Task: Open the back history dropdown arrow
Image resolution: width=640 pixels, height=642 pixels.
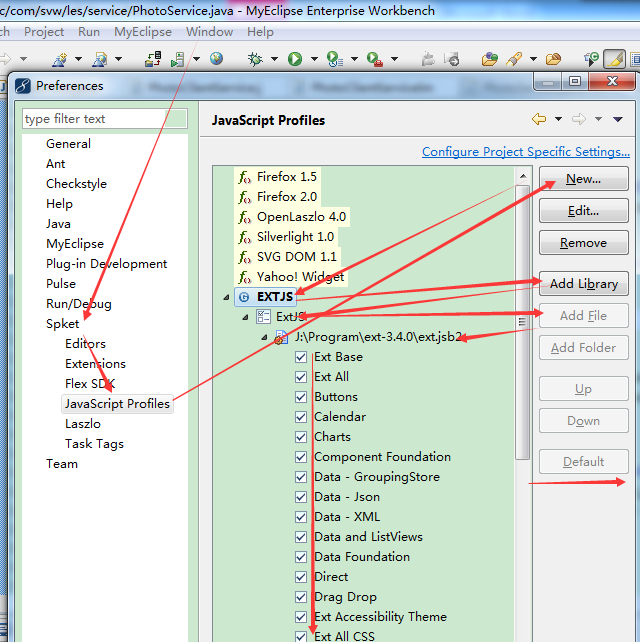Action: pyautogui.click(x=558, y=119)
